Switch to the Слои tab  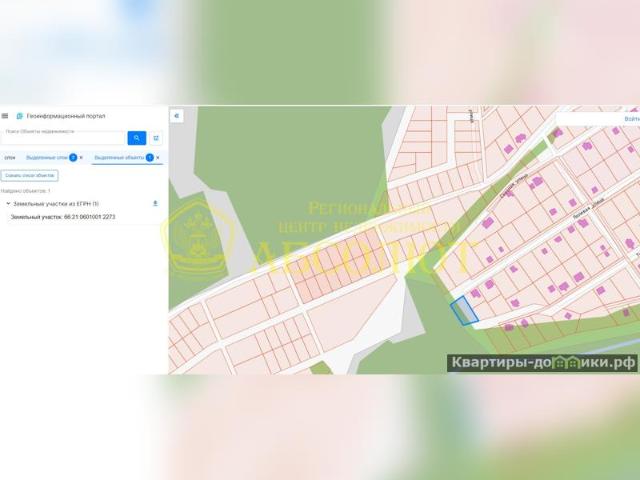(x=10, y=158)
